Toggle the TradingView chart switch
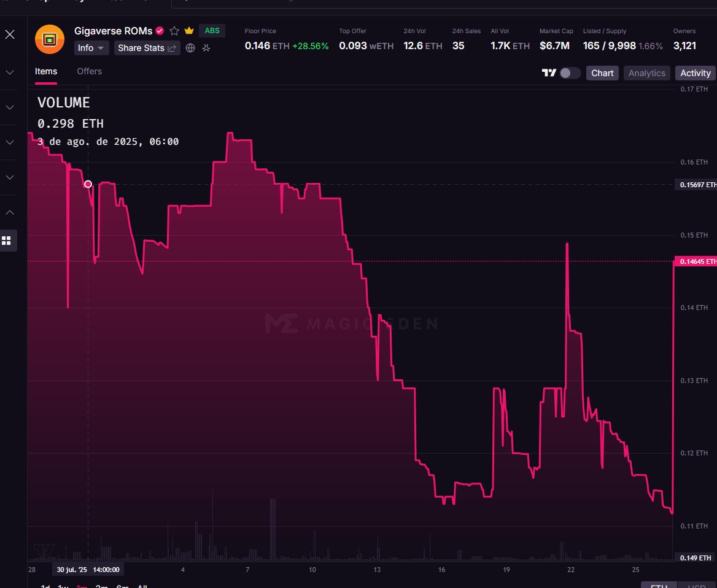The width and height of the screenshot is (717, 588). 570,73
